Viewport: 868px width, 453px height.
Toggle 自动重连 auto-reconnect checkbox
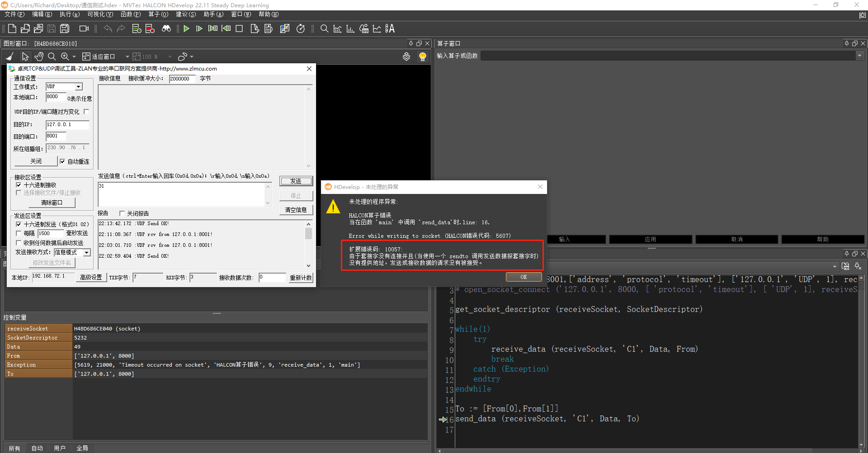(x=62, y=161)
